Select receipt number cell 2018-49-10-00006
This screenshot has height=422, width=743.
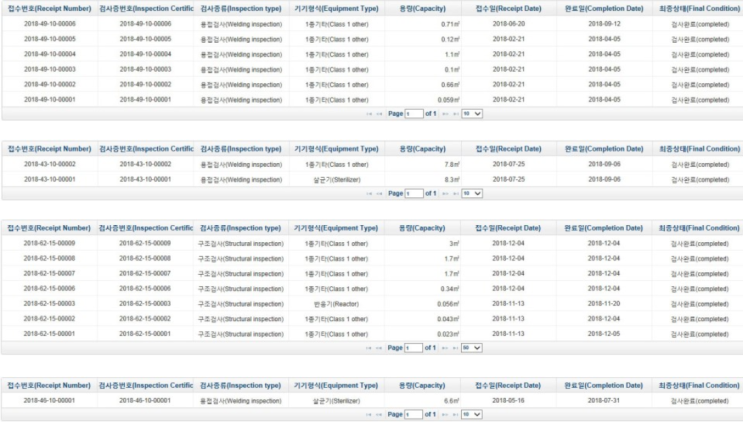pos(50,24)
